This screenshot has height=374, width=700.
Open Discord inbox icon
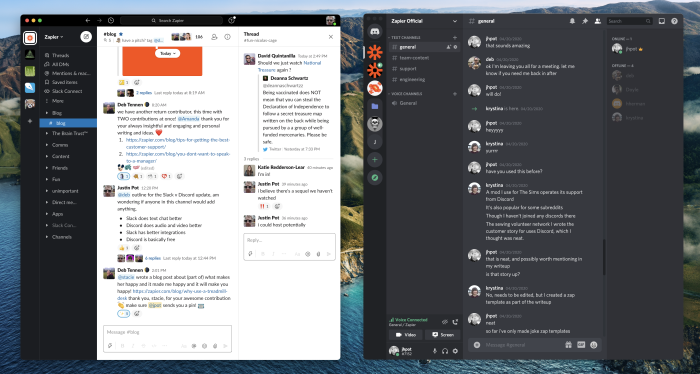(662, 21)
